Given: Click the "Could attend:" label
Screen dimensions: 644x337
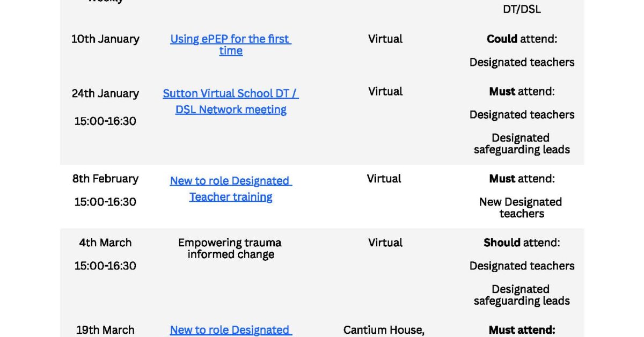Looking at the screenshot, I should pyautogui.click(x=522, y=39).
